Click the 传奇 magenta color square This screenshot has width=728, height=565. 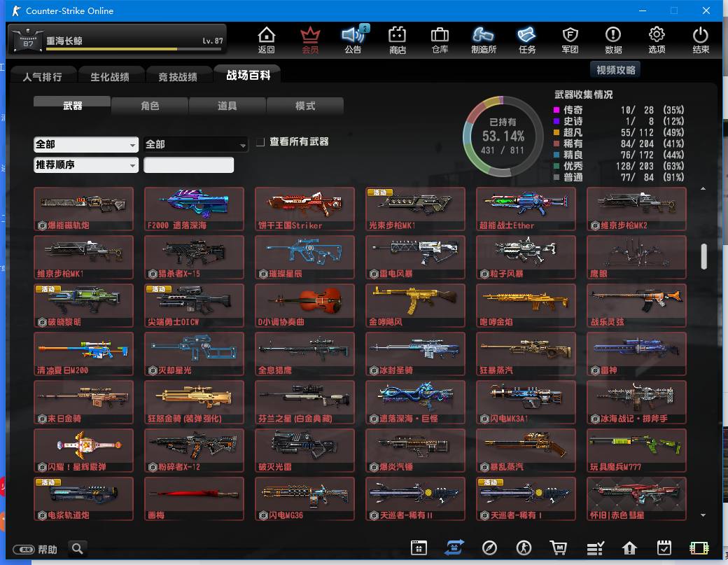click(x=556, y=110)
